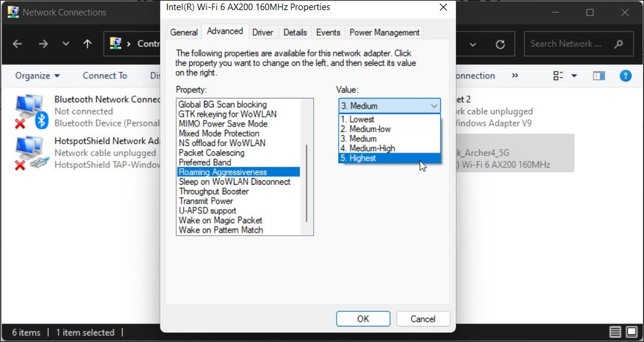Image resolution: width=644 pixels, height=342 pixels.
Task: Choose 5. Highest in the value list
Action: pos(389,159)
